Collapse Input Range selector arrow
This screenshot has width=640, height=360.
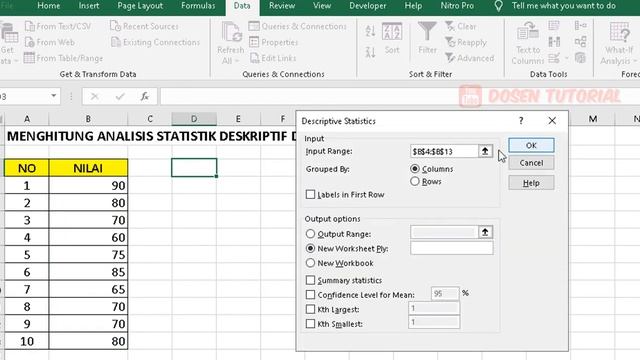(485, 151)
